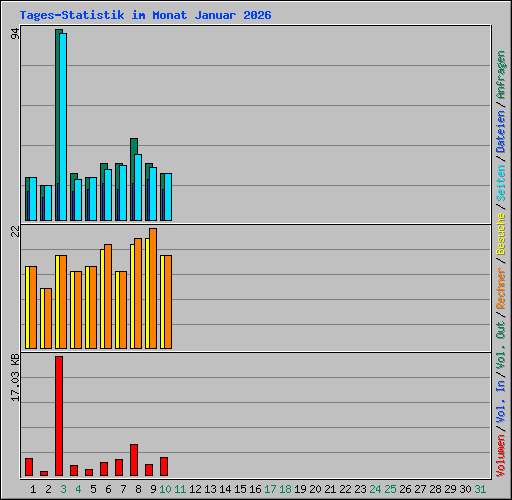Click day 5 on the x-axis

click(93, 489)
